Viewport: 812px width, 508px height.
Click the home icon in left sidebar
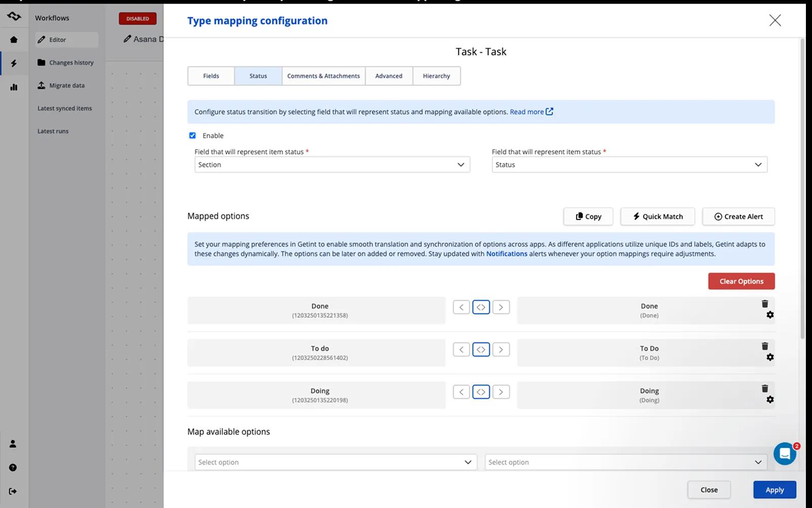point(14,40)
